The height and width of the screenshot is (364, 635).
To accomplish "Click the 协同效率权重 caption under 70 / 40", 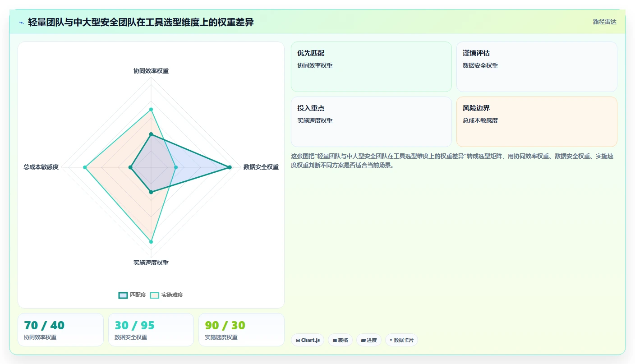I will [40, 337].
